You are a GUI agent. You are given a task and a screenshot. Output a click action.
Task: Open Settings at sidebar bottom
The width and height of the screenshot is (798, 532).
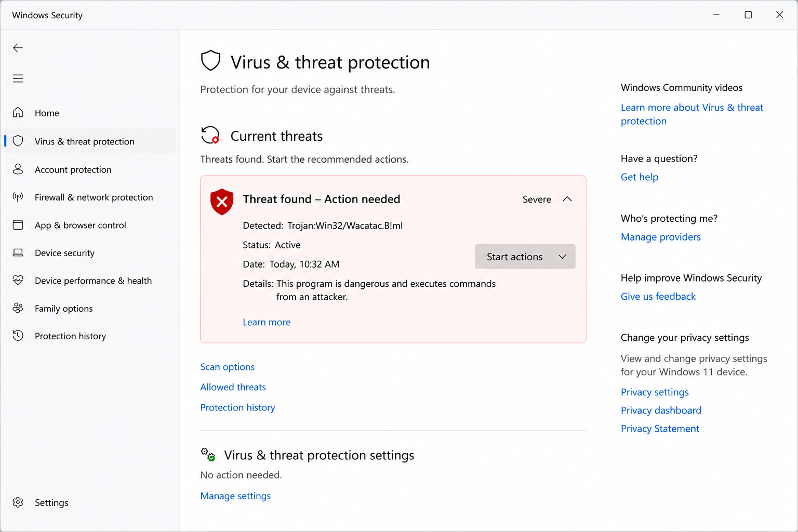pos(90,502)
